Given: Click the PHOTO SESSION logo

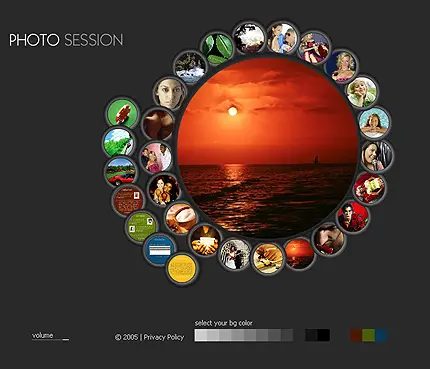Looking at the screenshot, I should [x=66, y=40].
